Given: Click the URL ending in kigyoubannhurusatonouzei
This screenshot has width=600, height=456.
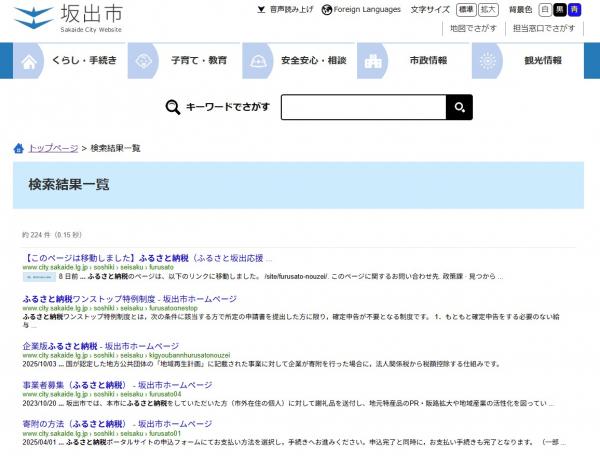Looking at the screenshot, I should click(x=126, y=355).
